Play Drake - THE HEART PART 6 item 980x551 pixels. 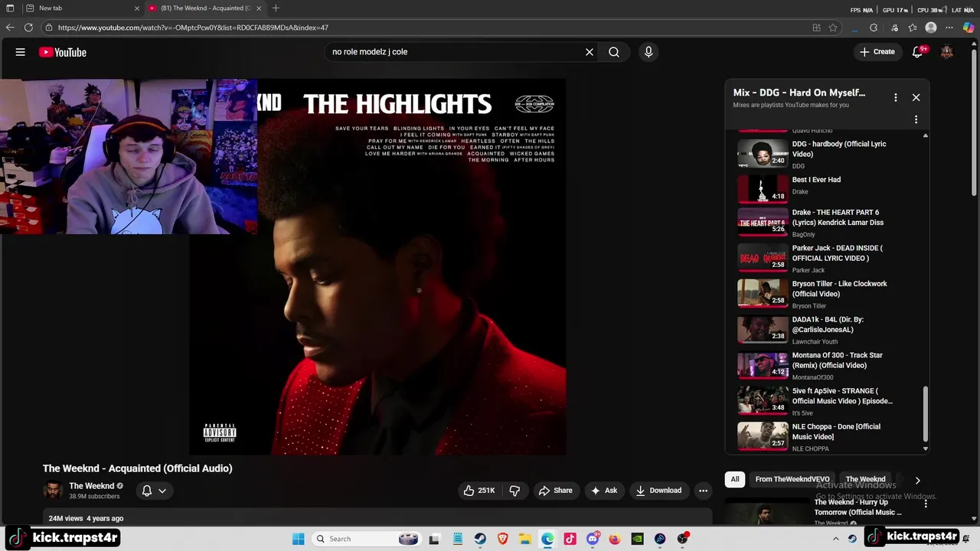pos(827,223)
